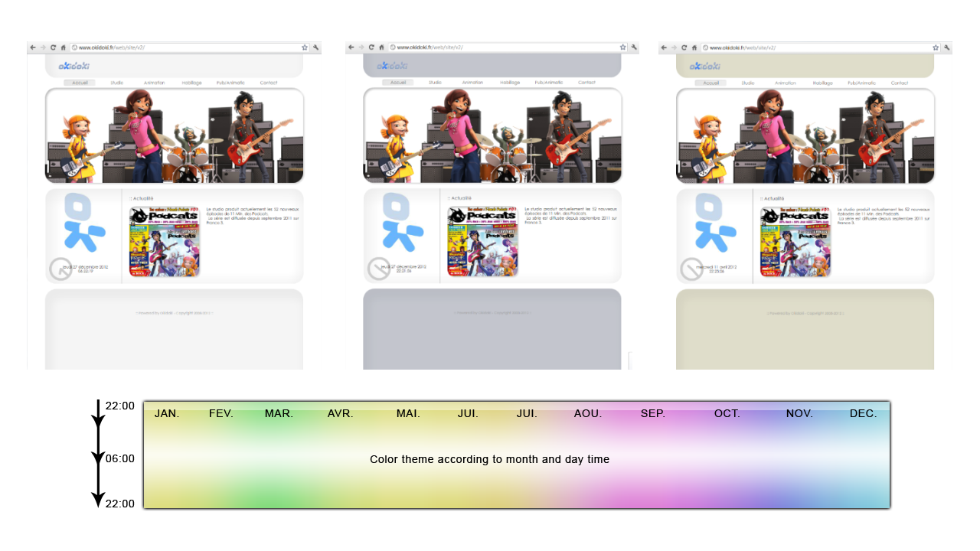This screenshot has width=980, height=551.
Task: Select Accueil tab in middle page
Action: click(398, 83)
